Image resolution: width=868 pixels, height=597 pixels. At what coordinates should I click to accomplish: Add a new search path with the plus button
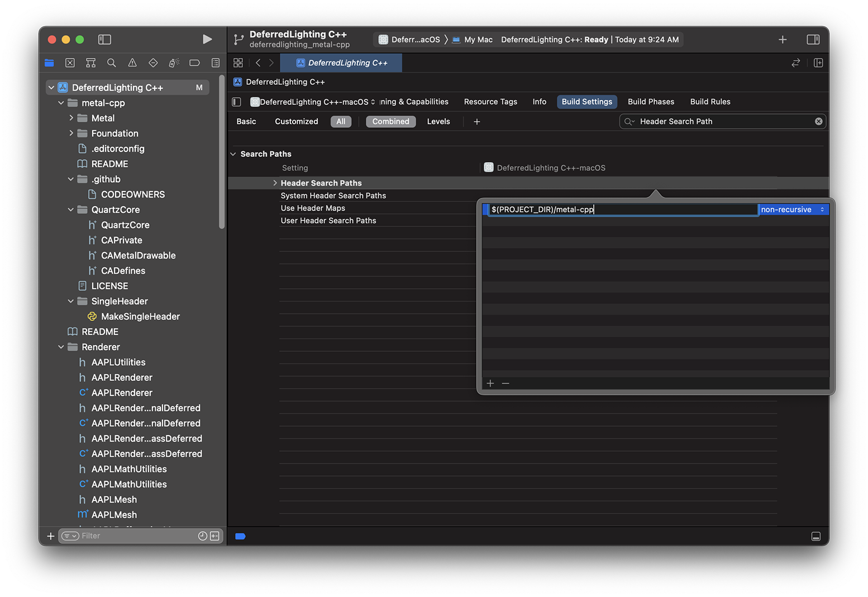tap(490, 383)
